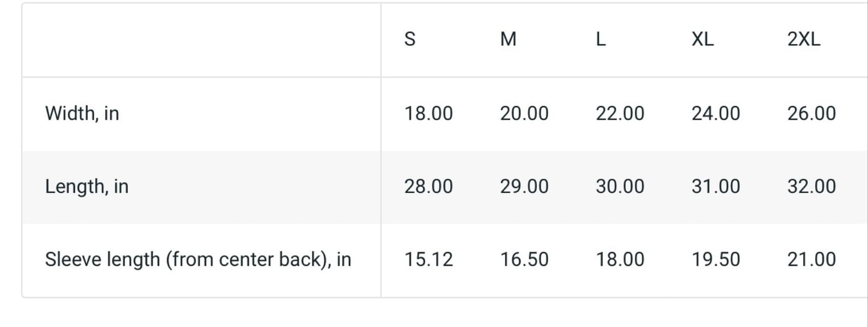Select the "Length, in" row label
The width and height of the screenshot is (868, 327).
(86, 186)
